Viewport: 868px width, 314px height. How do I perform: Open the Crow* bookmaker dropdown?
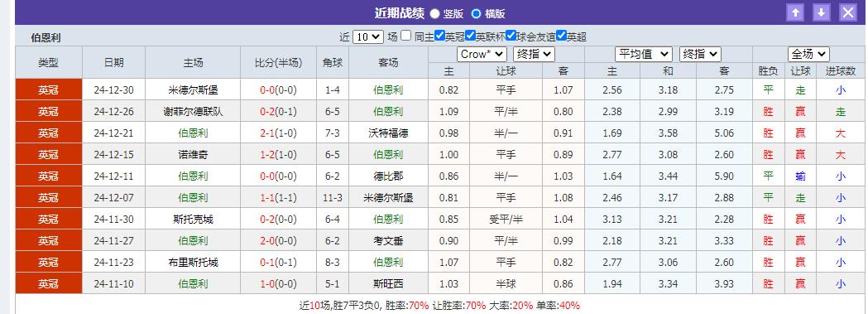pyautogui.click(x=482, y=54)
